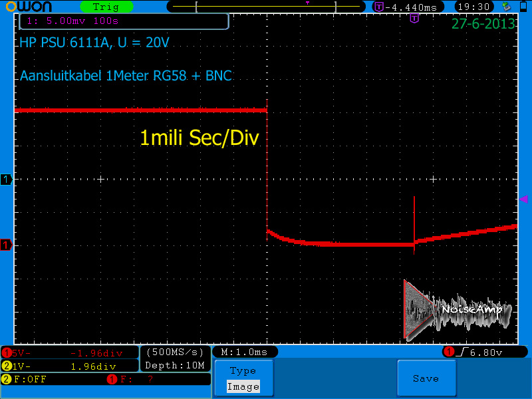The width and height of the screenshot is (532, 399).
Task: Click the rising edge trigger slope icon
Action: tap(462, 352)
